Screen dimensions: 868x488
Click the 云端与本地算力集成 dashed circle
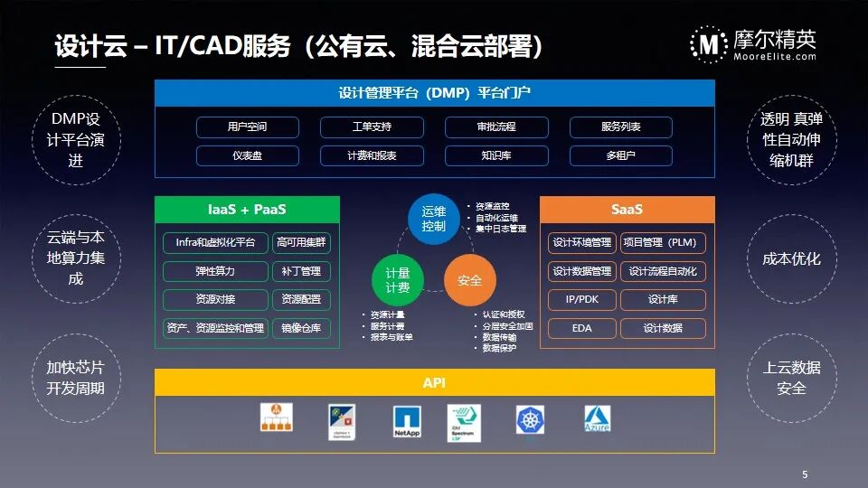click(76, 258)
